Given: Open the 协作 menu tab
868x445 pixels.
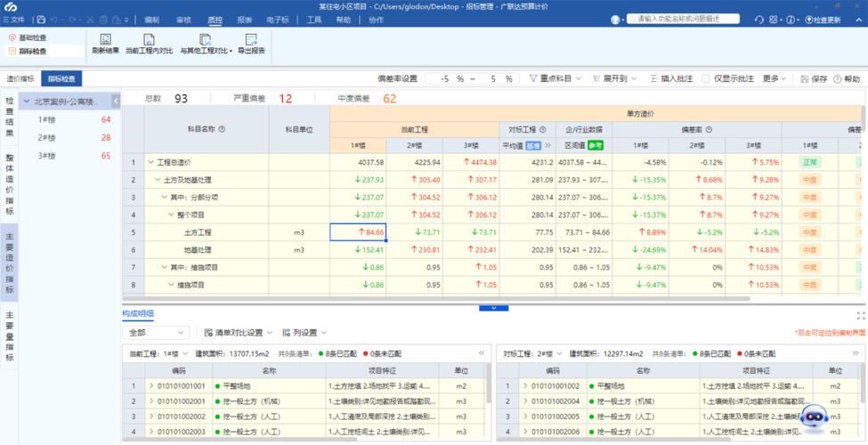Looking at the screenshot, I should 376,20.
